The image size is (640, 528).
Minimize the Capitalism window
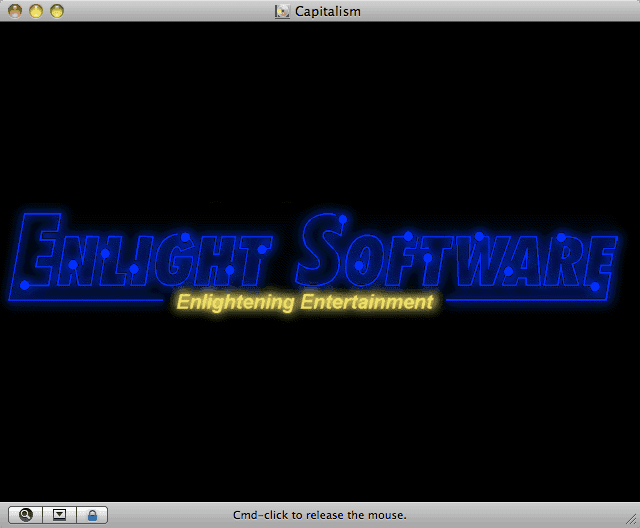[36, 11]
